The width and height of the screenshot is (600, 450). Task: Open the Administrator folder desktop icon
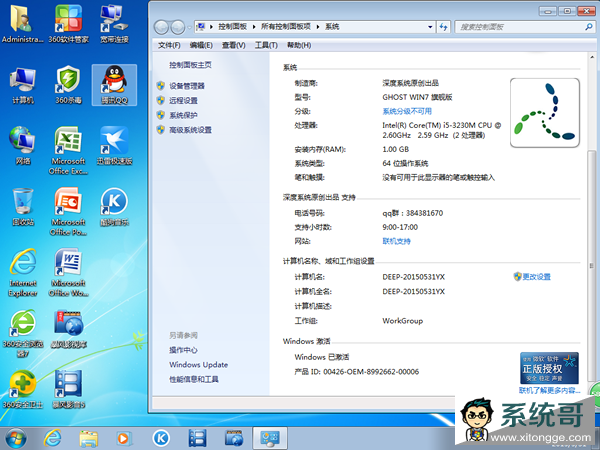(23, 24)
